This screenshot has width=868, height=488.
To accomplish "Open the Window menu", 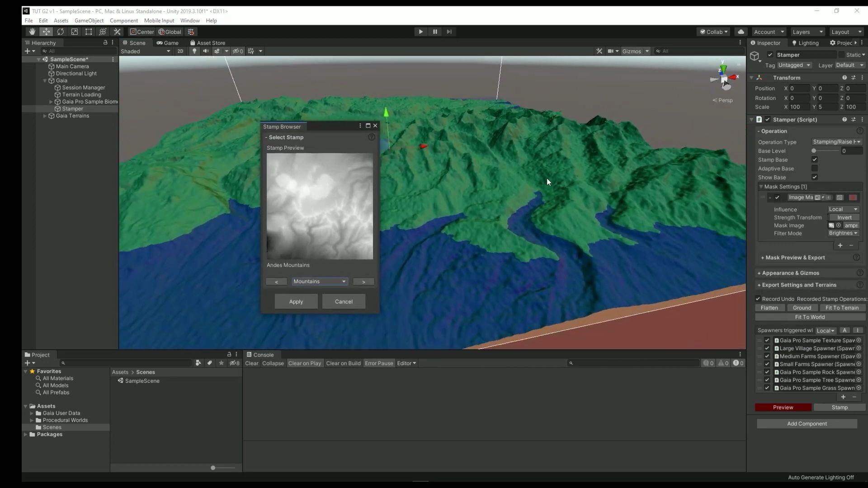I will (190, 20).
